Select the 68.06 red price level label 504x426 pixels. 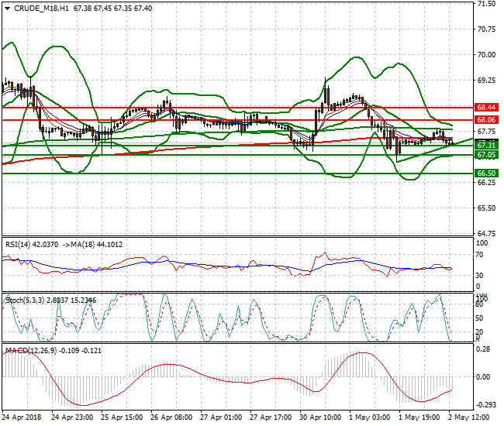(486, 120)
